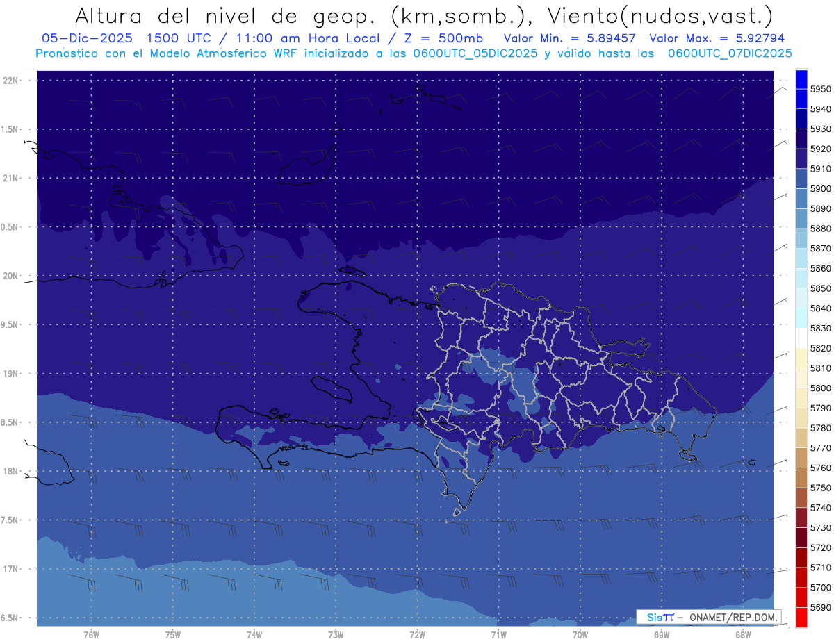The width and height of the screenshot is (834, 644).
Task: Click the '5910' colorbar value
Action: (x=821, y=169)
